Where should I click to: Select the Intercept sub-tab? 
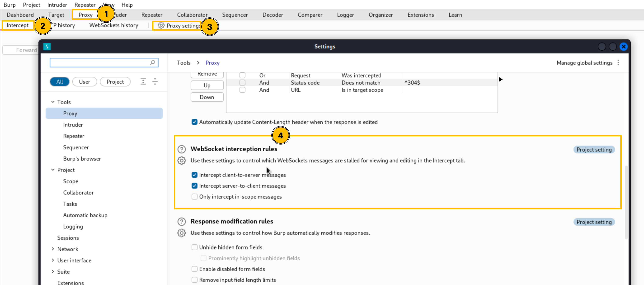[17, 25]
